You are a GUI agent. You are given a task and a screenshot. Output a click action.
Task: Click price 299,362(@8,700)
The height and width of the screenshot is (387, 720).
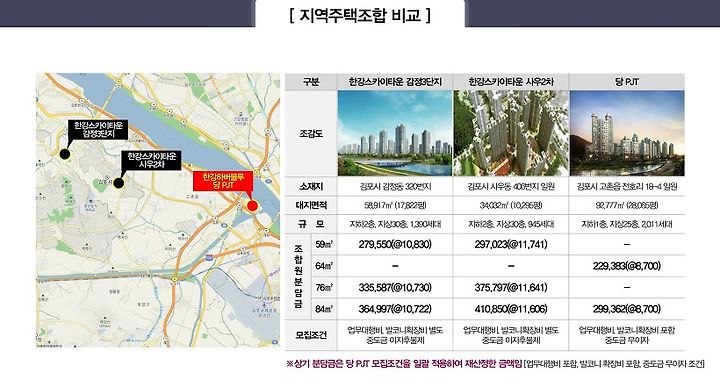[x=627, y=309]
